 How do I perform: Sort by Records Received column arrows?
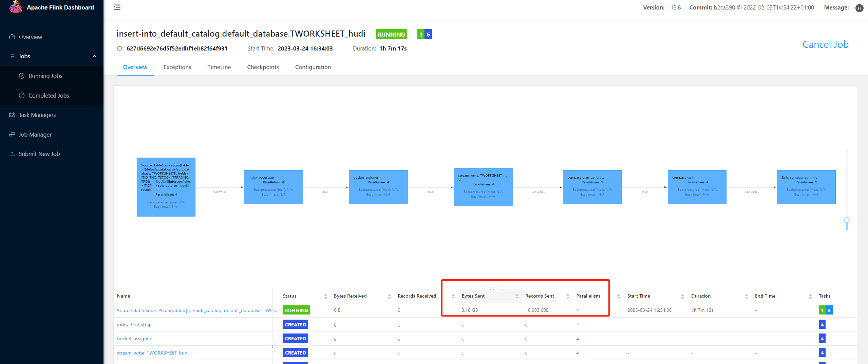point(453,296)
